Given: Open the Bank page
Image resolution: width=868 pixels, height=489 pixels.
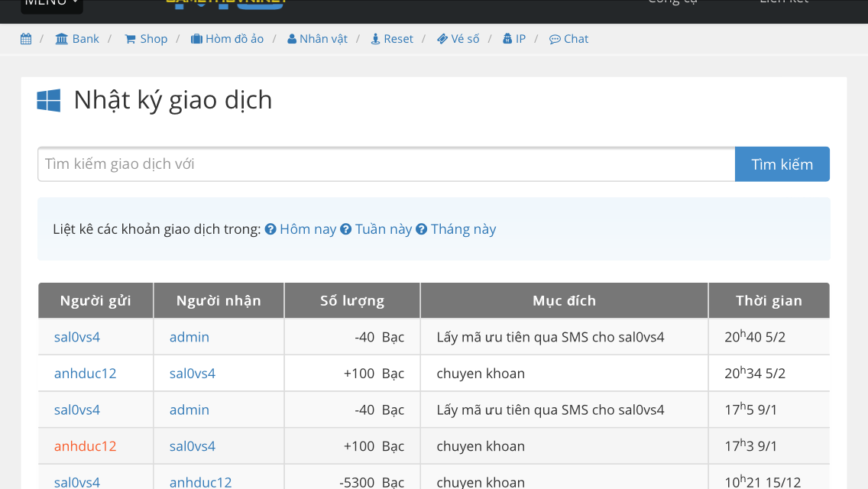Looking at the screenshot, I should (x=78, y=39).
